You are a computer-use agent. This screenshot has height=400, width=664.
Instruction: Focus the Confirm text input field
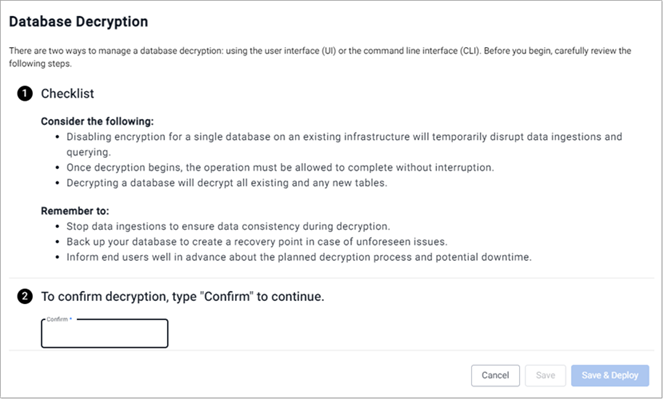pyautogui.click(x=104, y=335)
